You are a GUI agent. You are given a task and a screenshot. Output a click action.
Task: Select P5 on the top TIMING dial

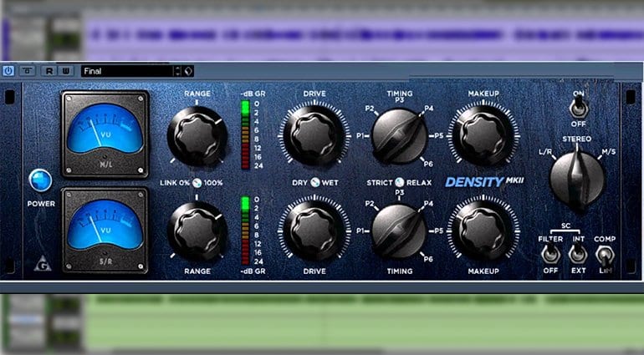pyautogui.click(x=438, y=135)
